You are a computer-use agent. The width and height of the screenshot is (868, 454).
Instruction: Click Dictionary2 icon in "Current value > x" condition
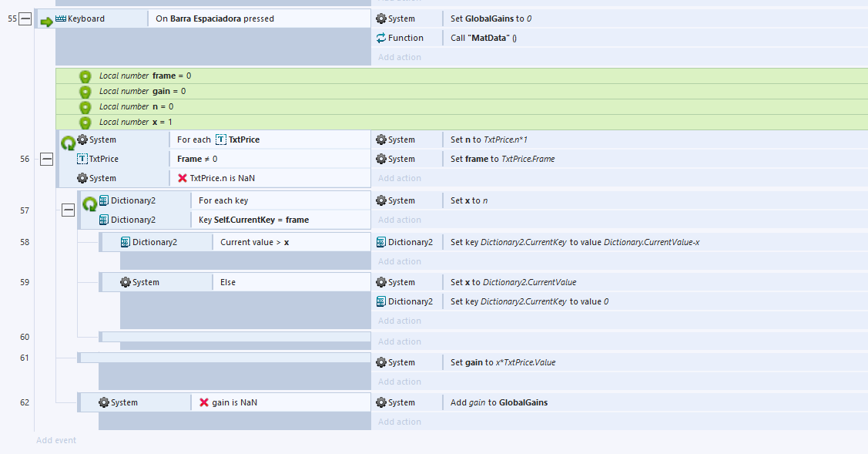(x=125, y=242)
